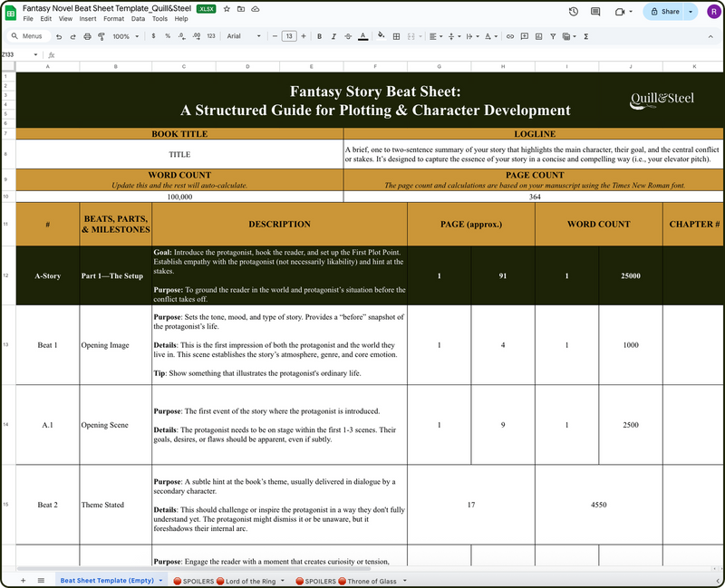Open the functions sigma menu
The width and height of the screenshot is (725, 588).
(585, 36)
